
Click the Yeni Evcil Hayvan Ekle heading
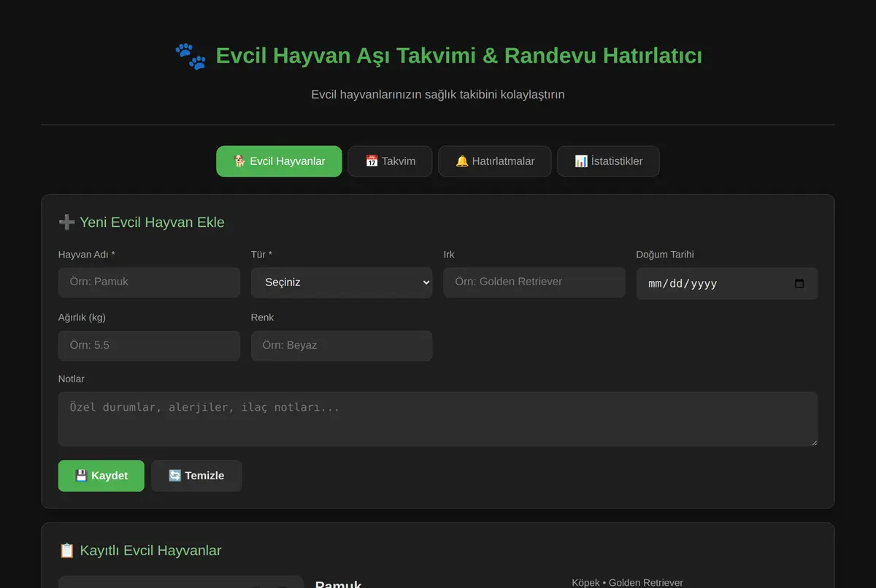[x=142, y=223]
